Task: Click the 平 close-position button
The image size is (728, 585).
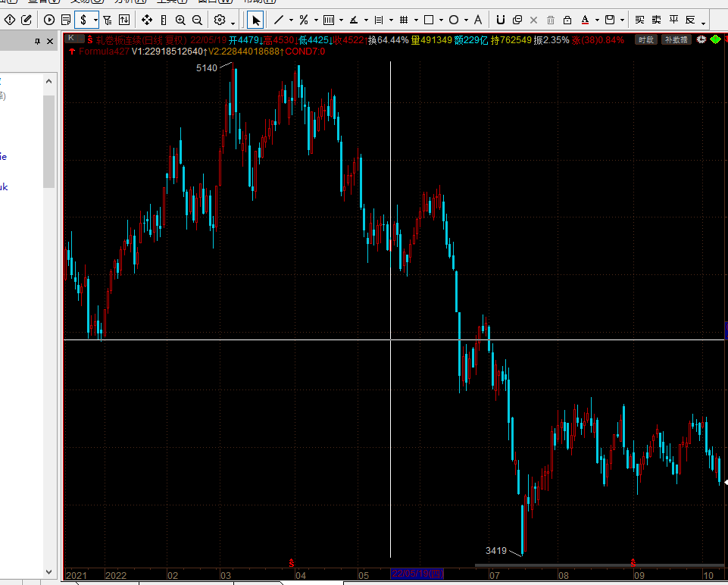Action: [x=673, y=20]
